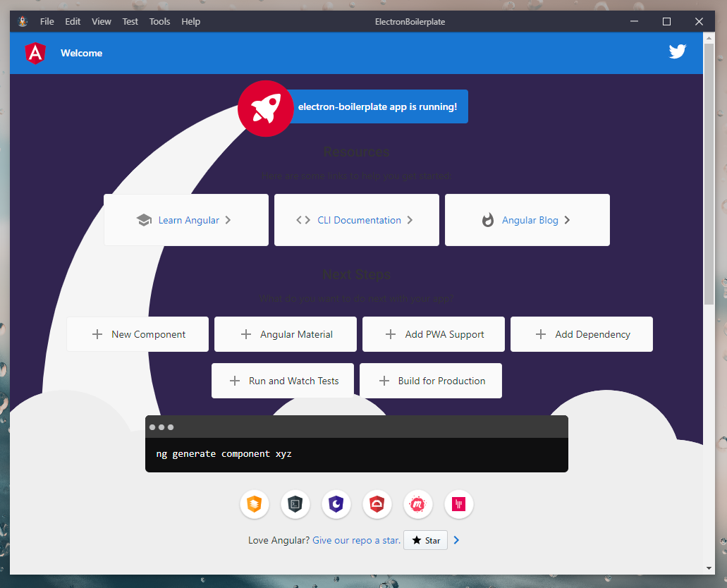
Task: Click the plus icon on Run and Watch Tests
Action: [x=235, y=381]
